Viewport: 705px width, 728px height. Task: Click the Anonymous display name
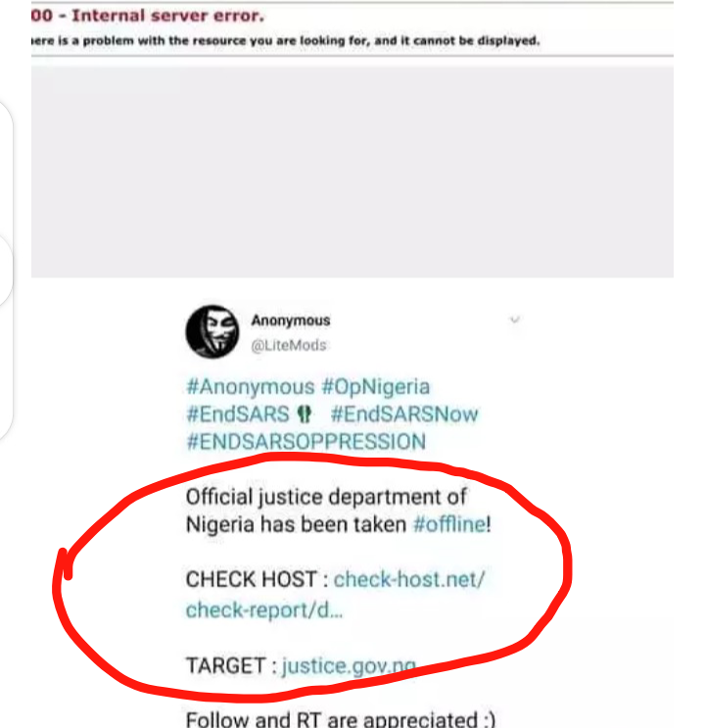point(291,320)
